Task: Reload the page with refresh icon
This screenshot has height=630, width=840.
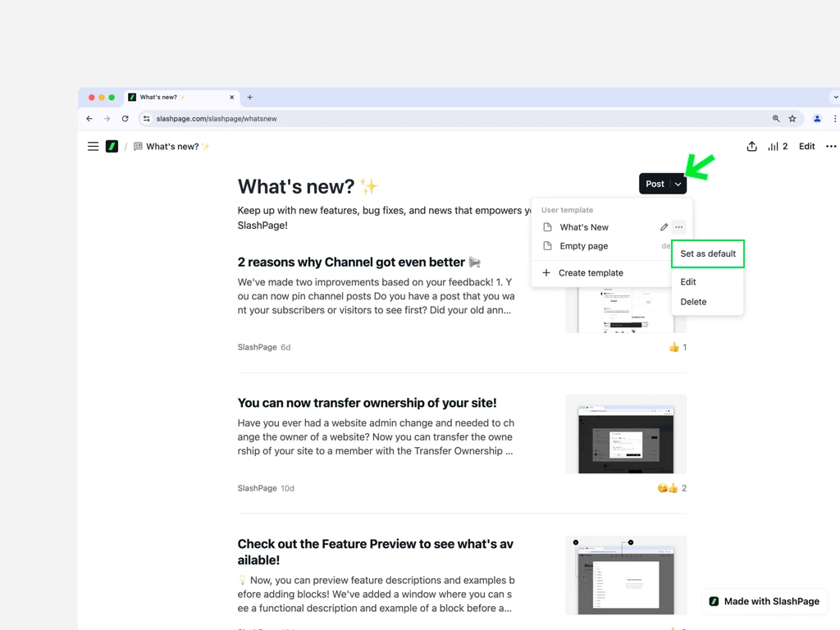Action: 125,118
